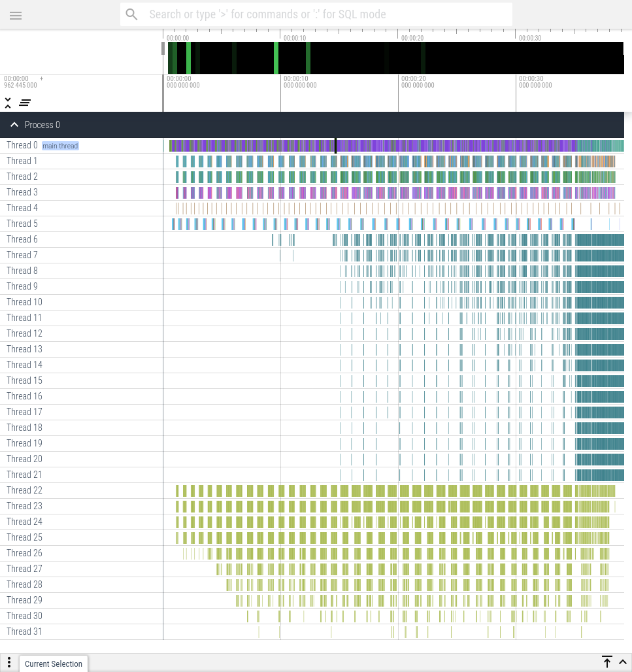Click the left handle of overview timeline
632x672 pixels.
(x=163, y=48)
